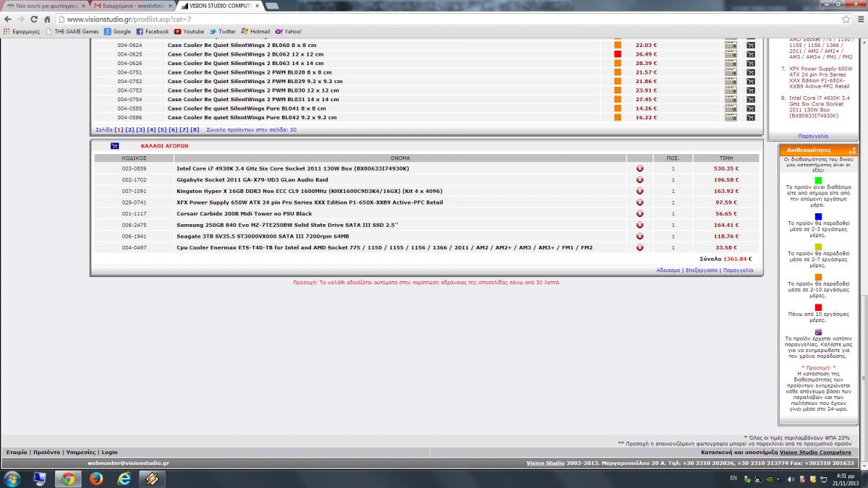This screenshot has height=488, width=868.
Task: Open a new browser tab
Action: point(273,6)
